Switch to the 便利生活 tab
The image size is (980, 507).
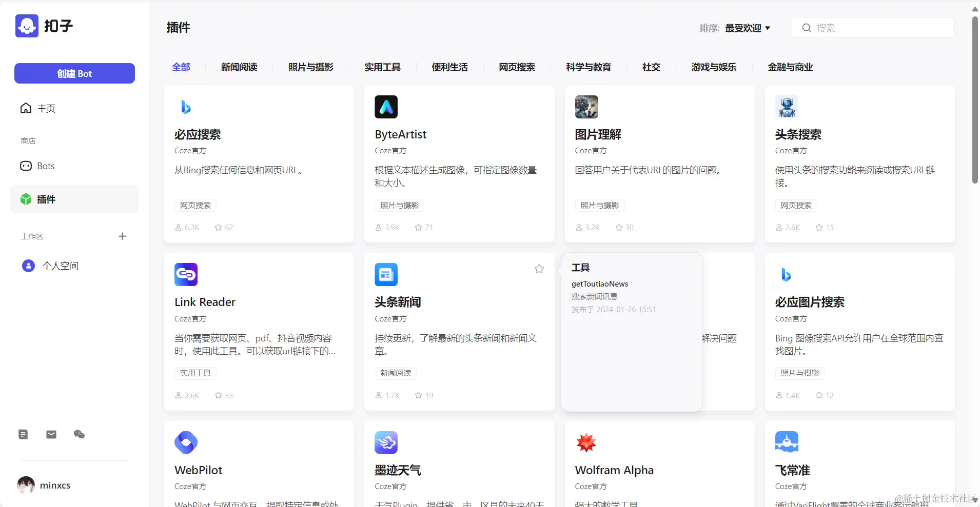[450, 67]
